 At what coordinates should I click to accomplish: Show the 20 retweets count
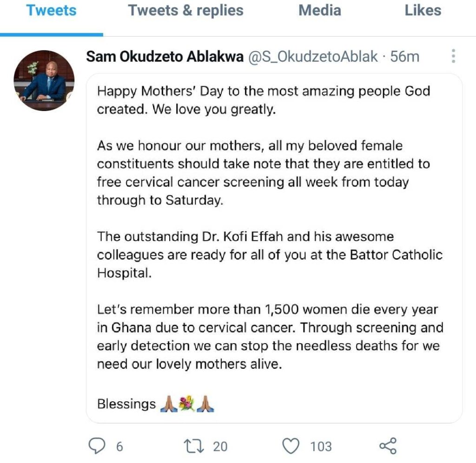(220, 447)
